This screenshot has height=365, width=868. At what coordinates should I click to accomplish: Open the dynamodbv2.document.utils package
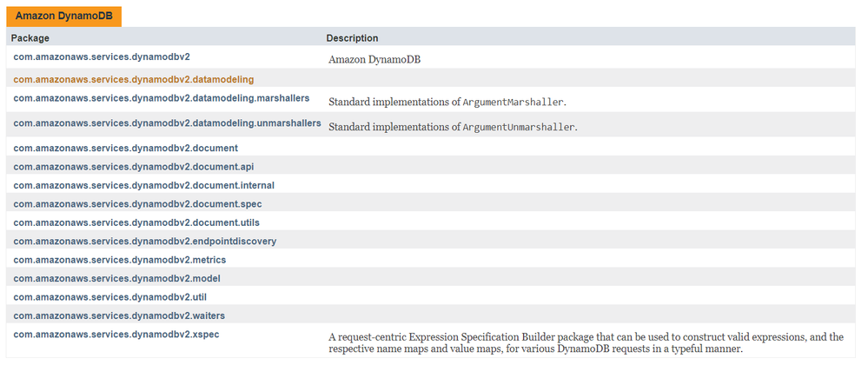[x=137, y=222]
